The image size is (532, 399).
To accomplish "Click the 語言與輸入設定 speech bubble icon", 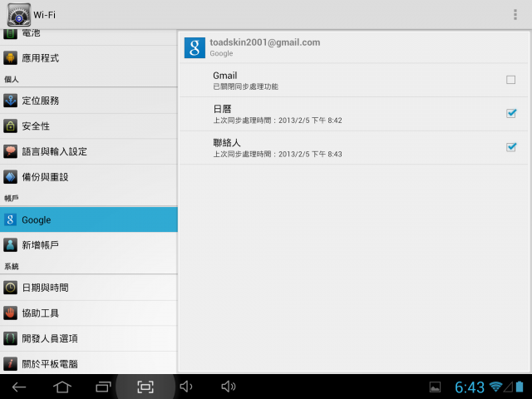I will 10,151.
